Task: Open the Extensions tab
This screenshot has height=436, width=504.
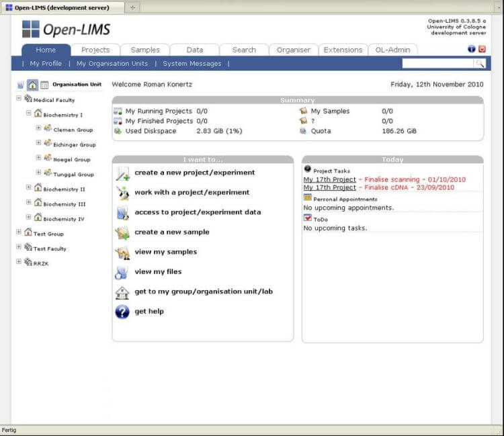Action: coord(343,50)
